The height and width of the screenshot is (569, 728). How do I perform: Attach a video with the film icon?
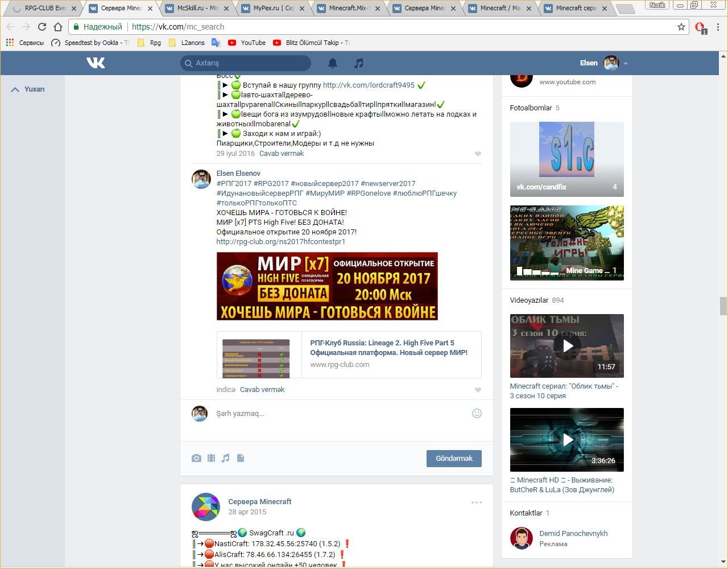(211, 458)
